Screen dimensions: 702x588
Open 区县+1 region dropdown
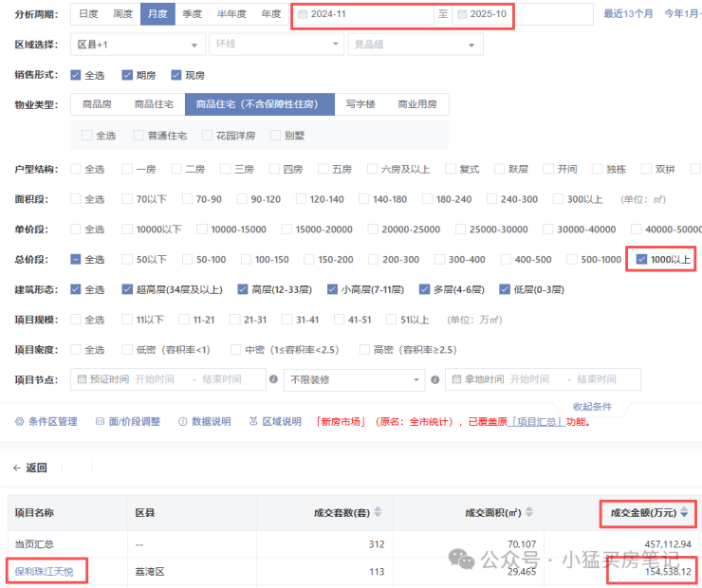(138, 45)
